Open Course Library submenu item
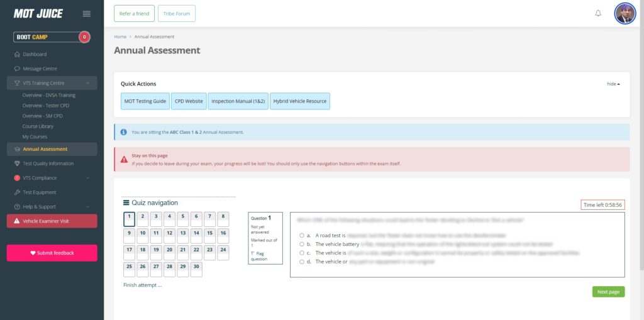 click(x=38, y=126)
